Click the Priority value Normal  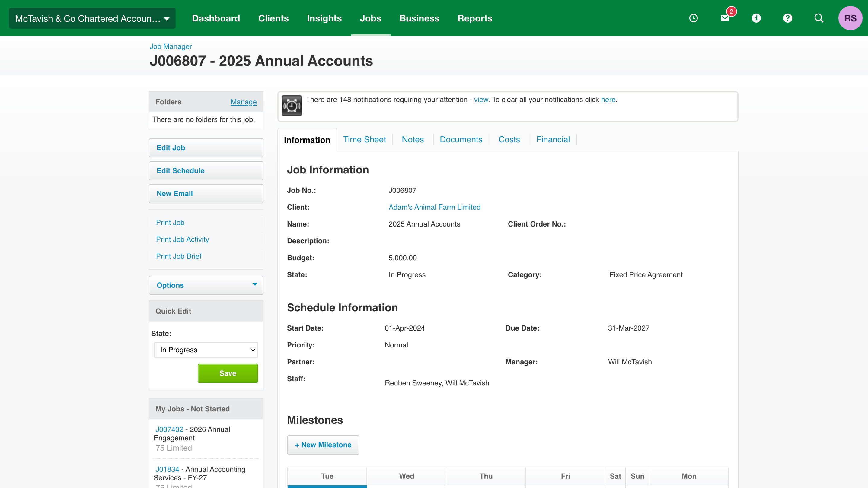click(396, 345)
